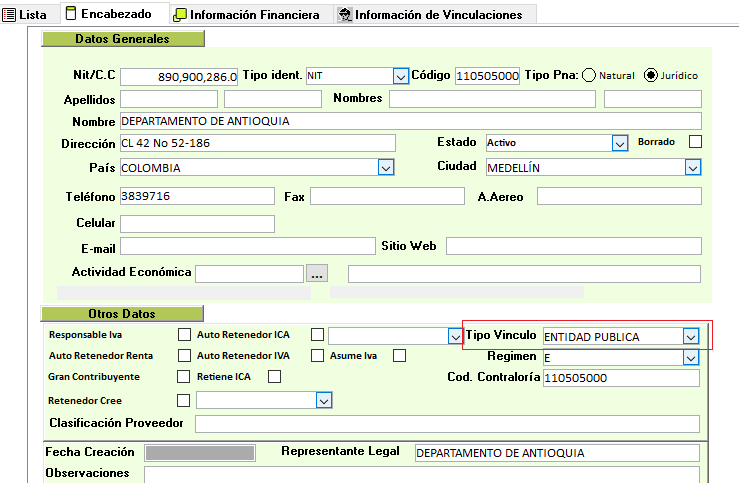Viewport: 739px width, 483px height.
Task: Expand the Tipo Vinculo dropdown
Action: point(690,336)
